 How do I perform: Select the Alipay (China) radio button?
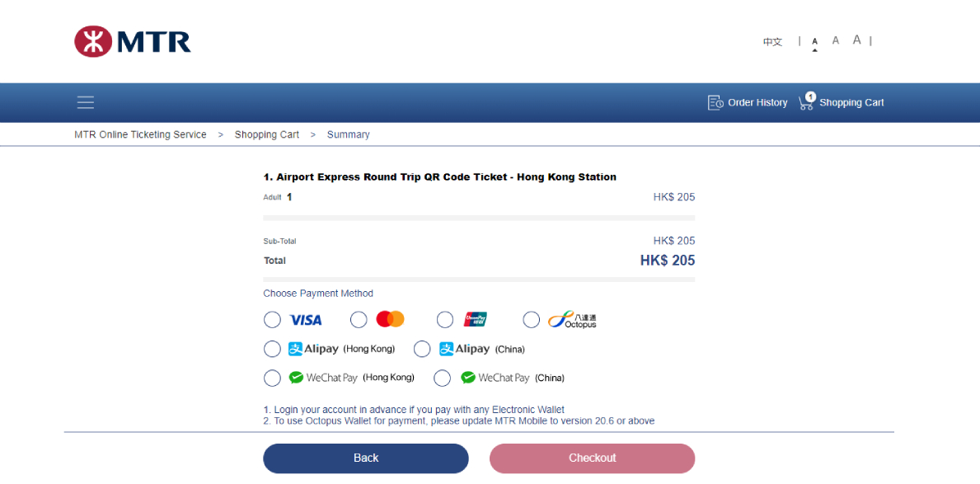point(423,349)
